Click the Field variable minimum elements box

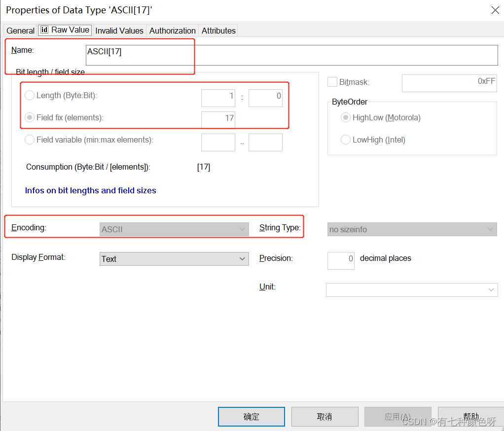pyautogui.click(x=218, y=143)
